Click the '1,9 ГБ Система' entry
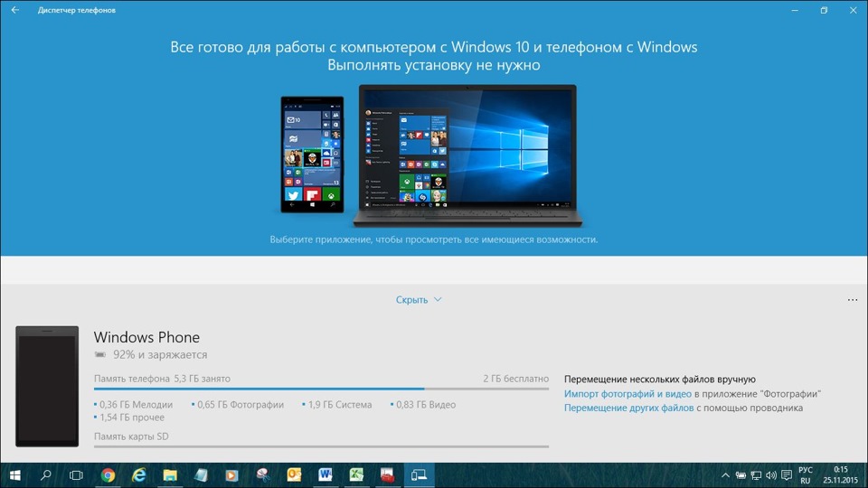This screenshot has width=868, height=488. coord(336,405)
